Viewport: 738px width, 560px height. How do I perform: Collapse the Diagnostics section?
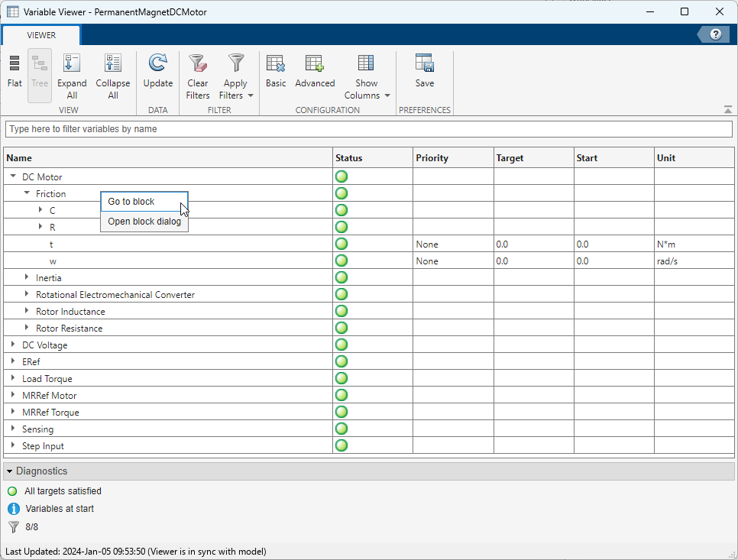click(x=10, y=471)
